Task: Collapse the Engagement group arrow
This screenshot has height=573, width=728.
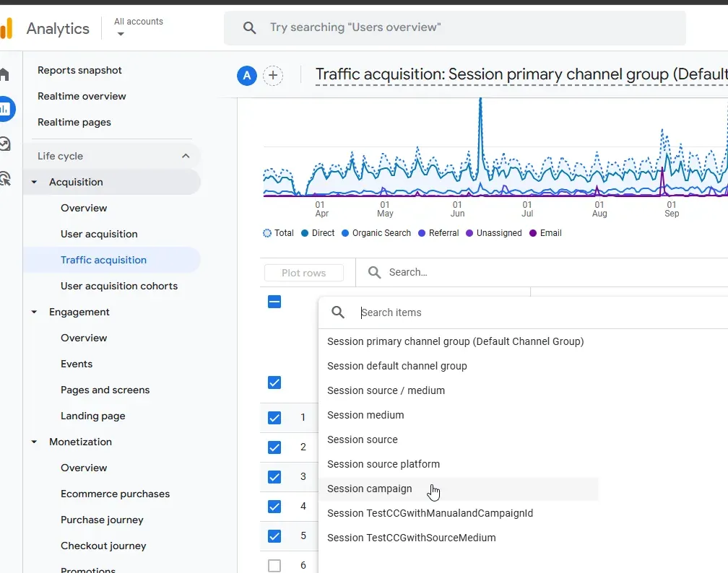Action: (x=34, y=312)
